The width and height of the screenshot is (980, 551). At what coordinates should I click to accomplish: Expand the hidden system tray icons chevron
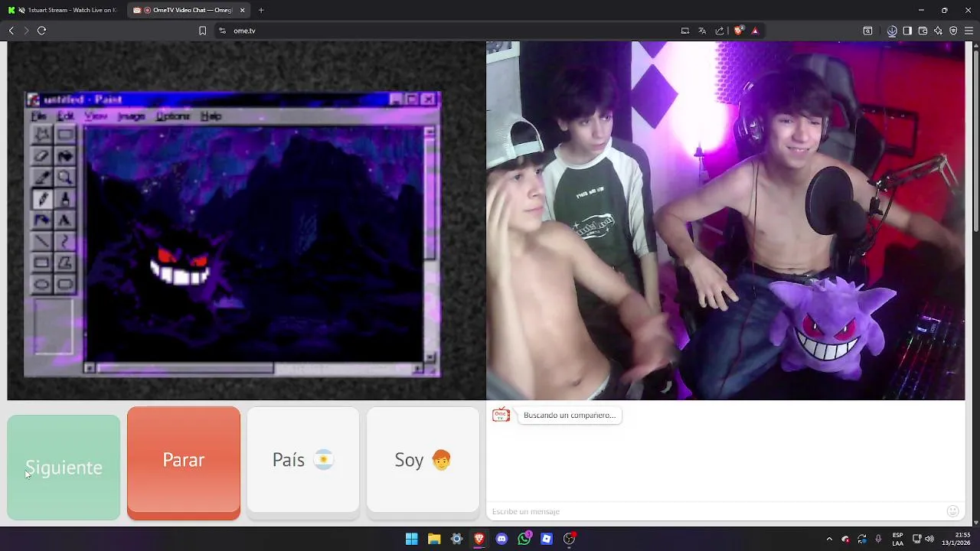point(829,539)
